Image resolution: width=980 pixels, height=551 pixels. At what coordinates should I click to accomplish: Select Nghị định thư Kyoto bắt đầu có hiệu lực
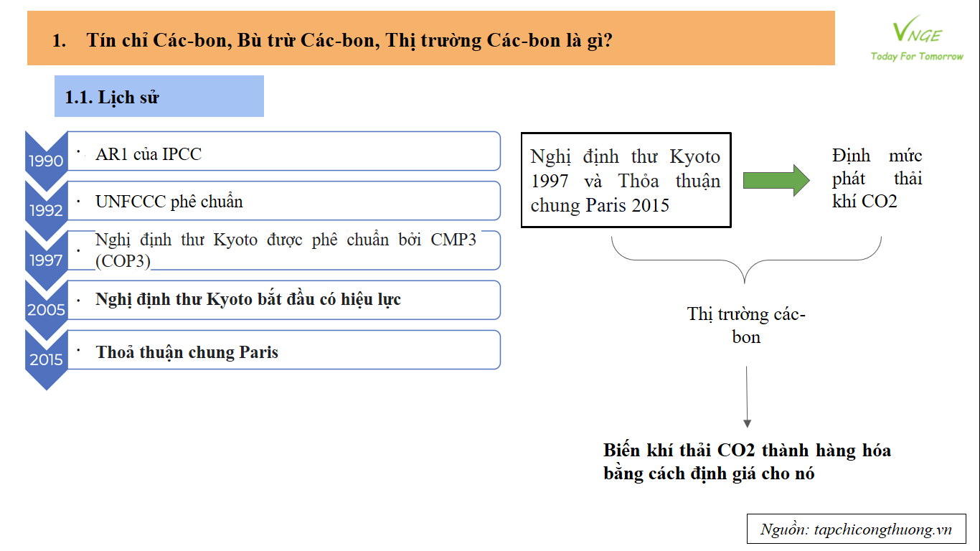tap(284, 299)
